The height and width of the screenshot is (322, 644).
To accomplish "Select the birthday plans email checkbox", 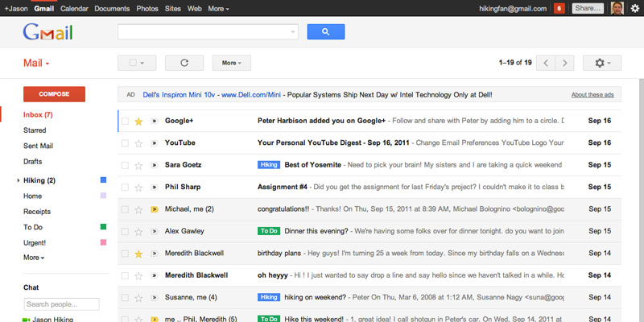I will (126, 254).
